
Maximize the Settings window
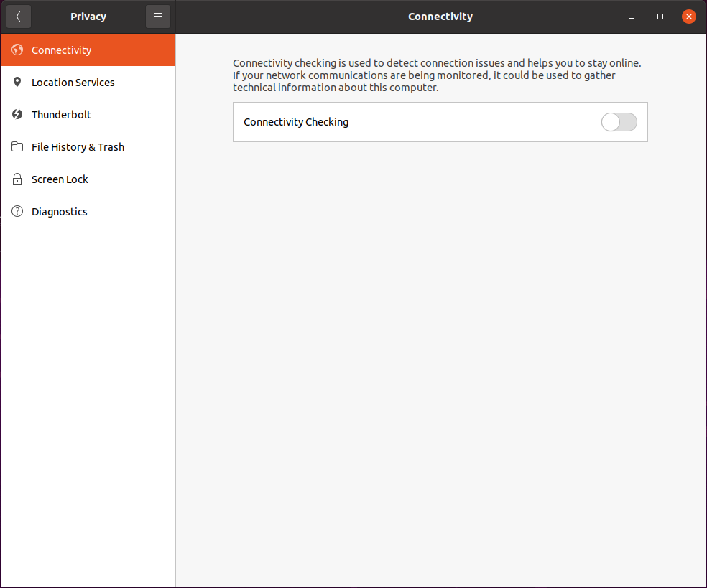point(660,17)
